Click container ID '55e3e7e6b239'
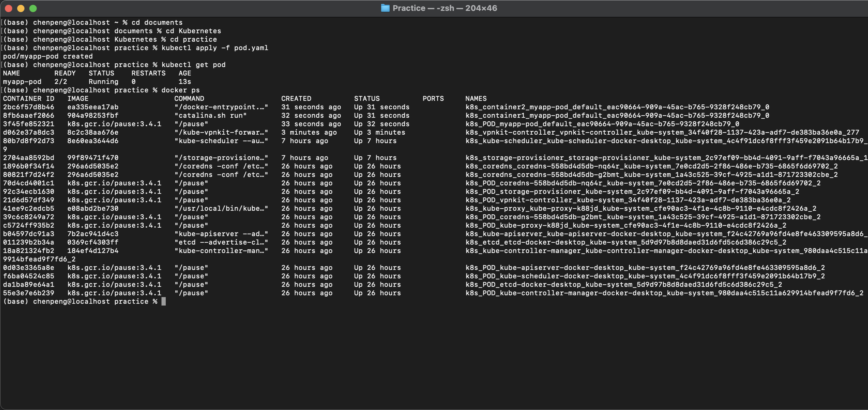The height and width of the screenshot is (410, 868). (x=29, y=293)
